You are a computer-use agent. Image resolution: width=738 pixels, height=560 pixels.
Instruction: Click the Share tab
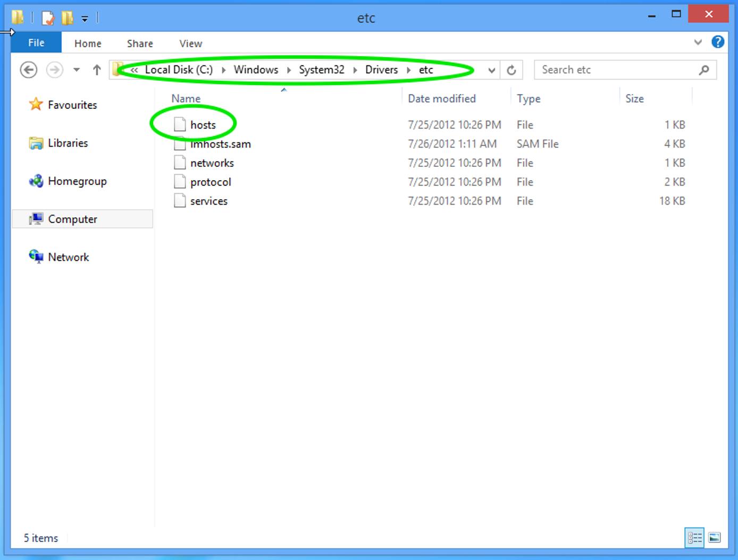pos(139,43)
